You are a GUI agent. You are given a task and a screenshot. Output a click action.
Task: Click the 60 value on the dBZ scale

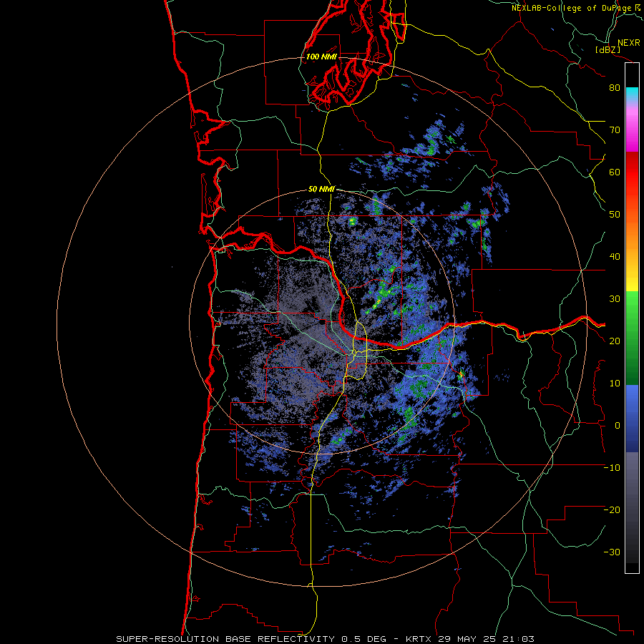point(615,172)
